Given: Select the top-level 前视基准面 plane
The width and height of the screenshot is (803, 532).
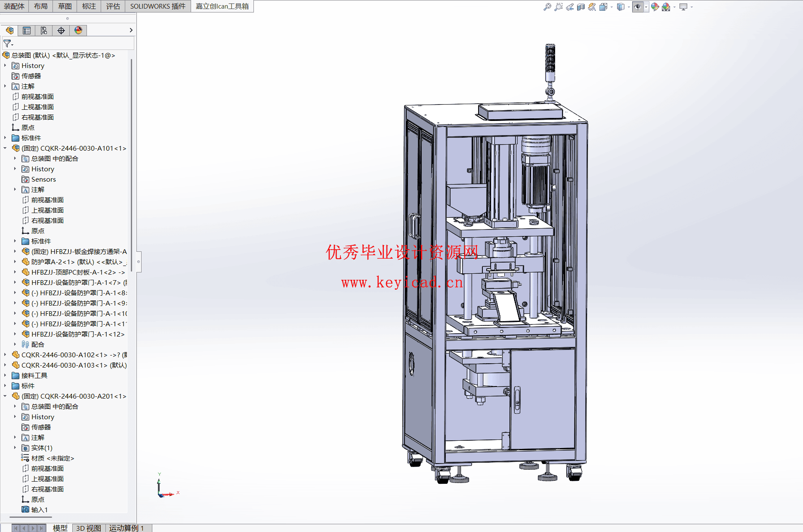Looking at the screenshot, I should pyautogui.click(x=33, y=96).
